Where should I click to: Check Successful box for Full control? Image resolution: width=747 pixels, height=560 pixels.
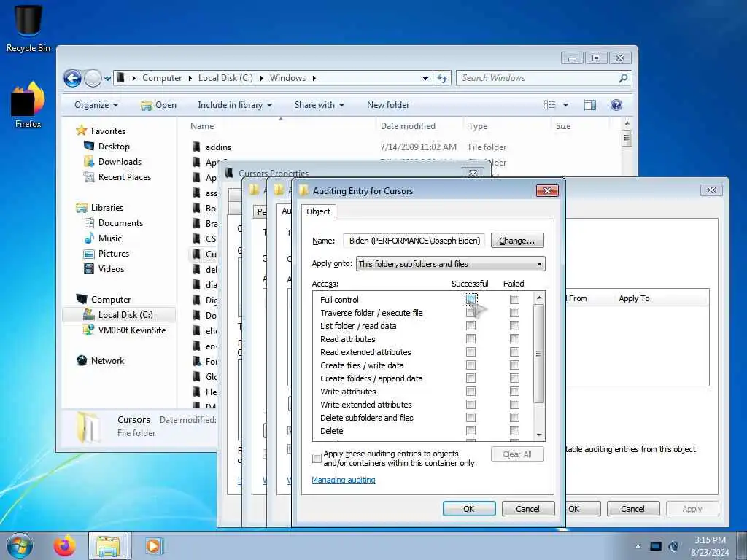point(471,299)
